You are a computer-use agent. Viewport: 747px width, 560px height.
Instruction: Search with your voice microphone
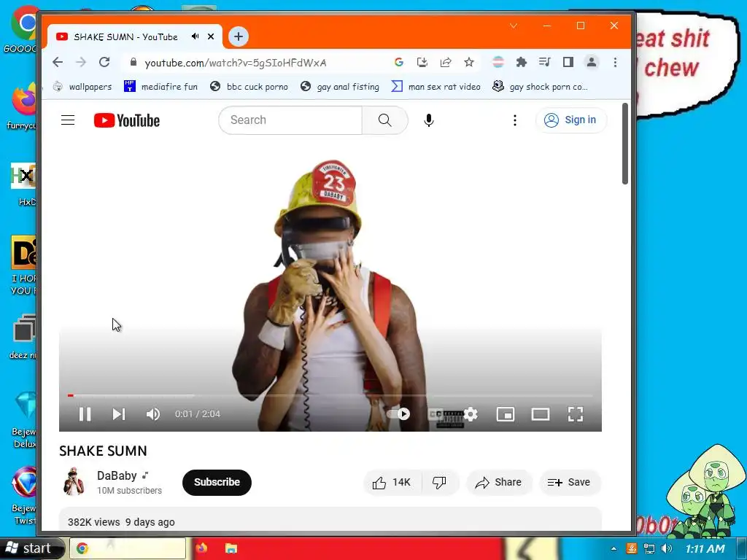click(429, 120)
